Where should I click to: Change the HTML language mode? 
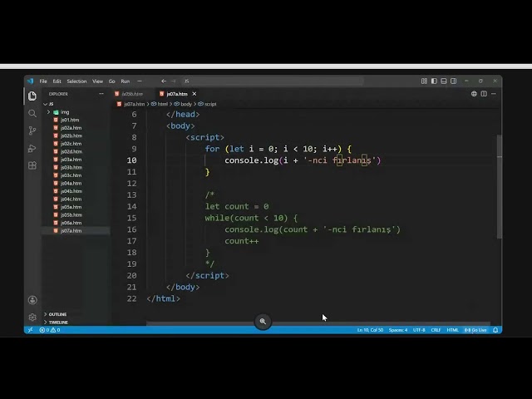point(452,330)
